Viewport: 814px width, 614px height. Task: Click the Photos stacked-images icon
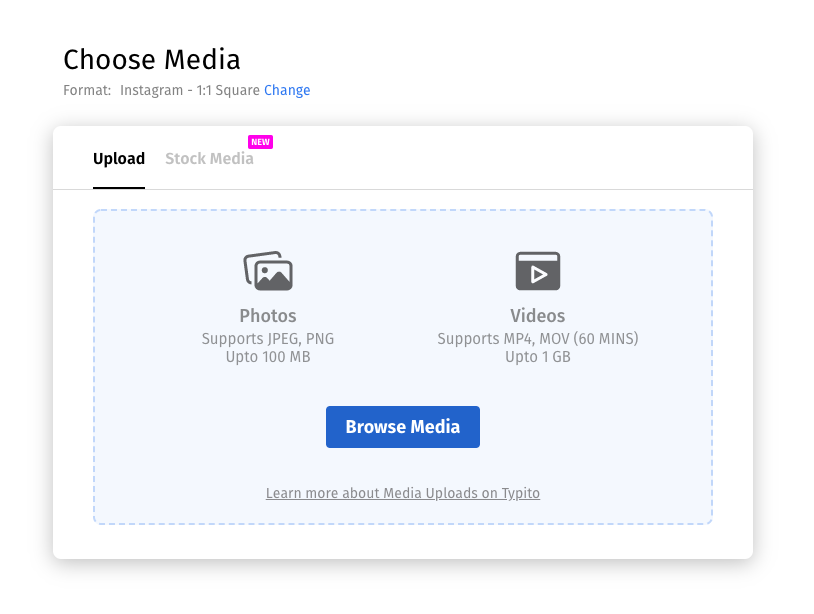[268, 271]
